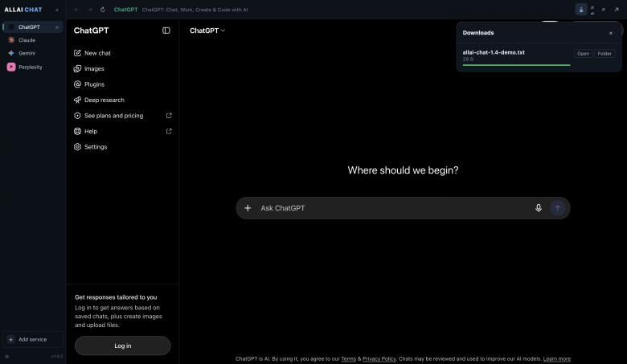Click the send arrow button

557,208
